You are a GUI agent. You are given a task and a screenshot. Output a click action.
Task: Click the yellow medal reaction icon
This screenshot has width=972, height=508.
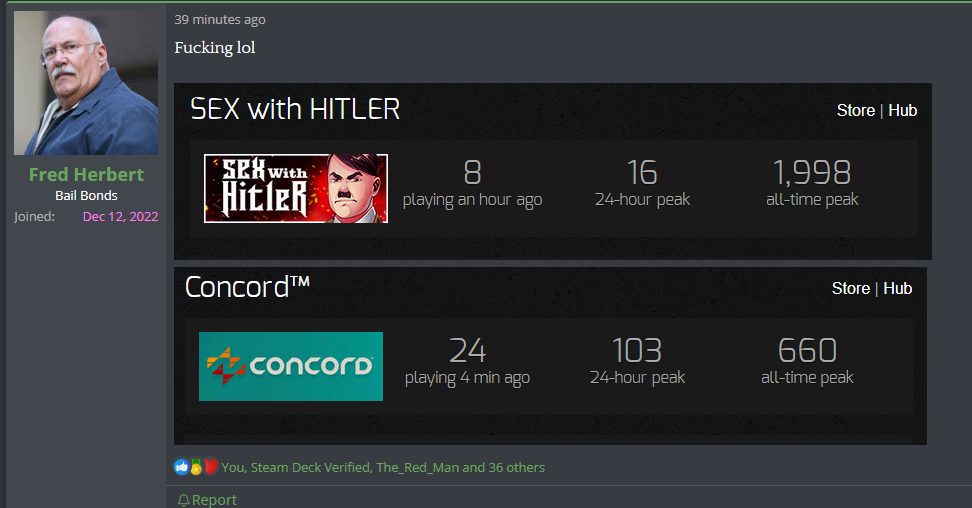196,467
